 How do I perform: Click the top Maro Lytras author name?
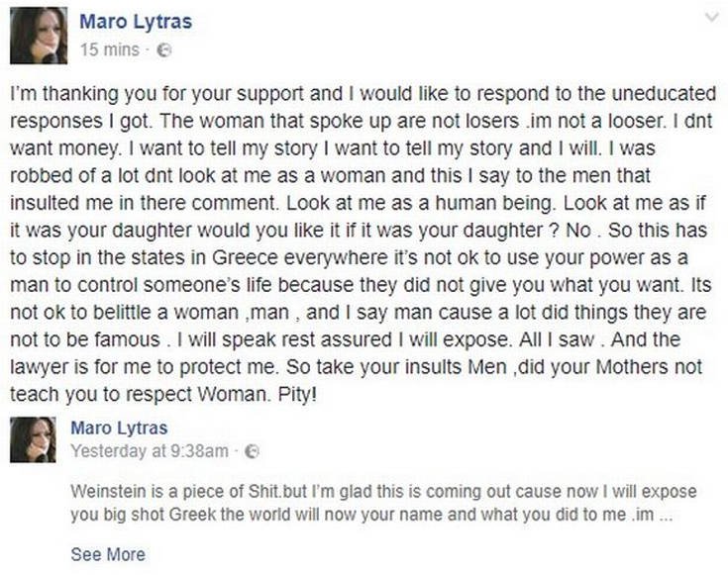pos(134,21)
